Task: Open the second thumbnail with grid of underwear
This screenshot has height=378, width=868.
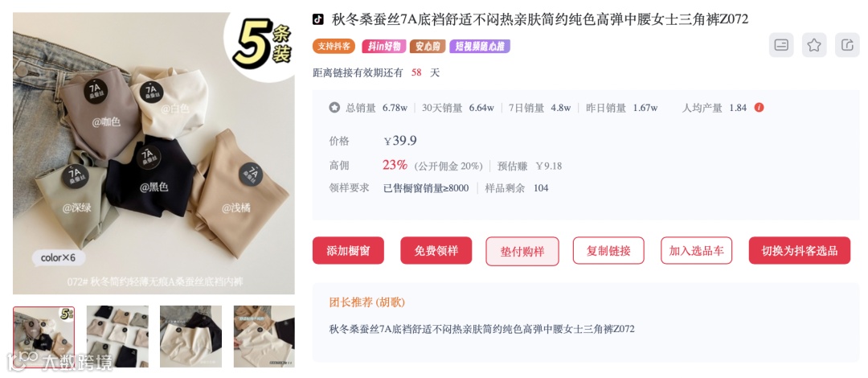Action: (x=117, y=336)
